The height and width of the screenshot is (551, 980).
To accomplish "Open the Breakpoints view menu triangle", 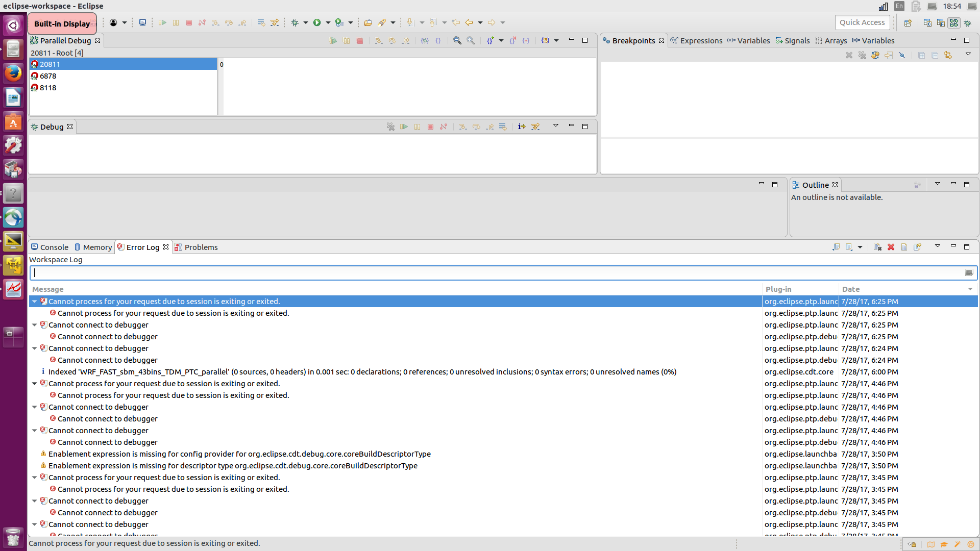I will (x=968, y=54).
